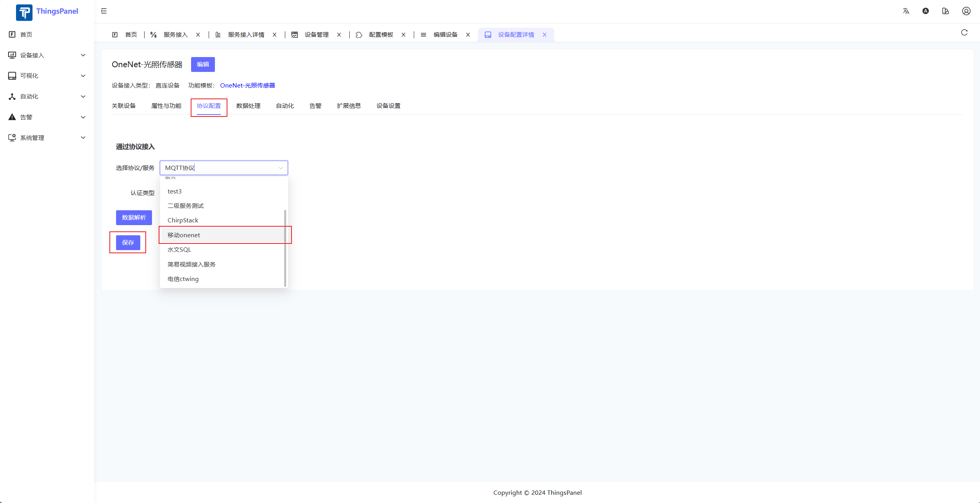Click the dropdown list scrollbar
This screenshot has height=503, width=980.
[285, 248]
